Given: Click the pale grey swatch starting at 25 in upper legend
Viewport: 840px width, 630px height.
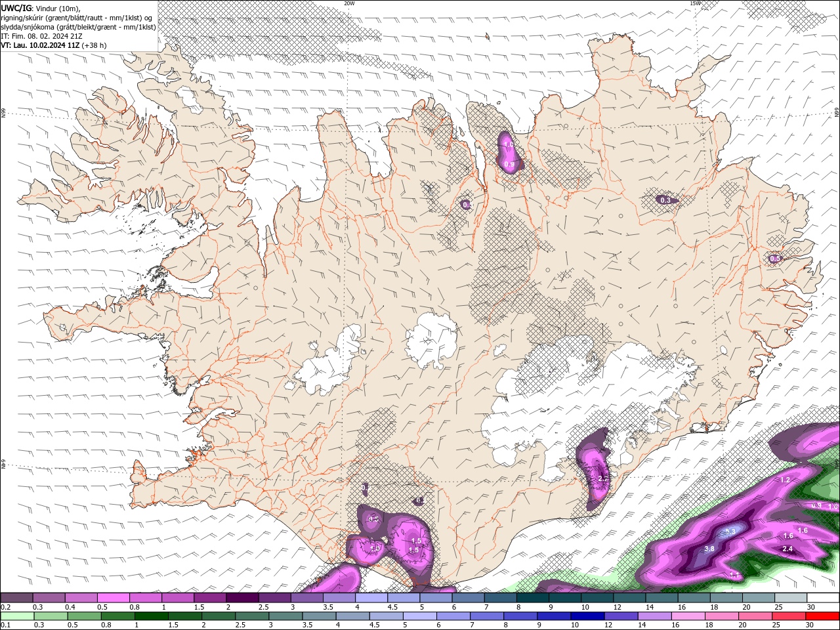Looking at the screenshot, I should click(x=791, y=598).
